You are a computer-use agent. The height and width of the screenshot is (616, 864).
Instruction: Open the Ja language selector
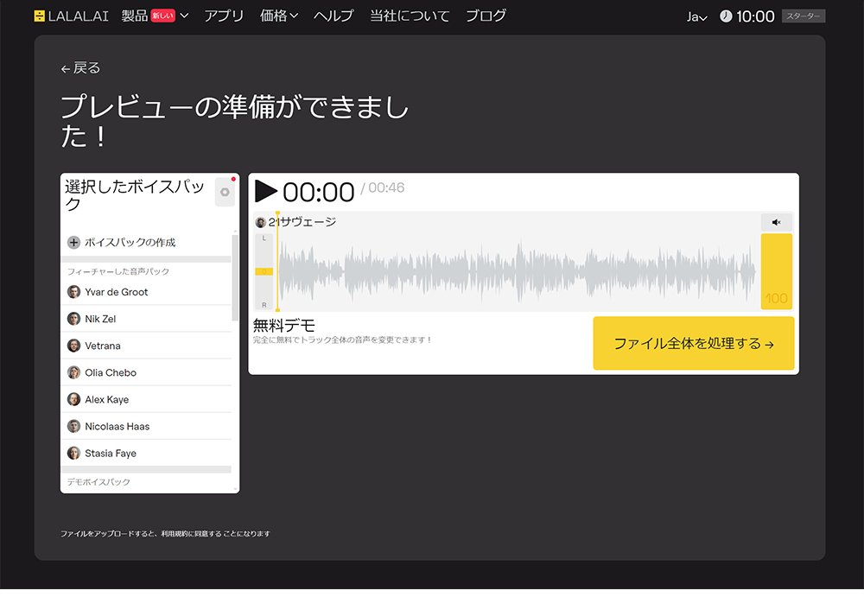[x=696, y=16]
